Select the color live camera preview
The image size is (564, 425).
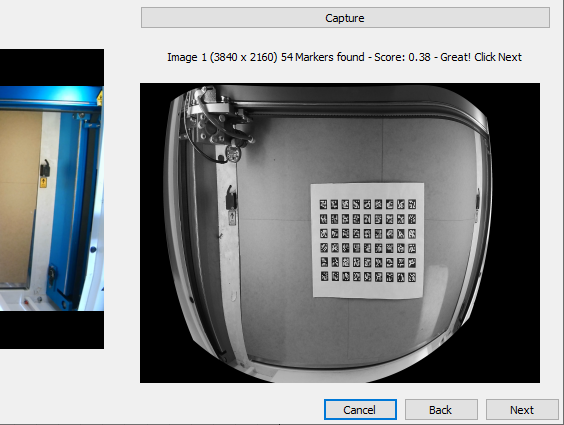coord(52,199)
